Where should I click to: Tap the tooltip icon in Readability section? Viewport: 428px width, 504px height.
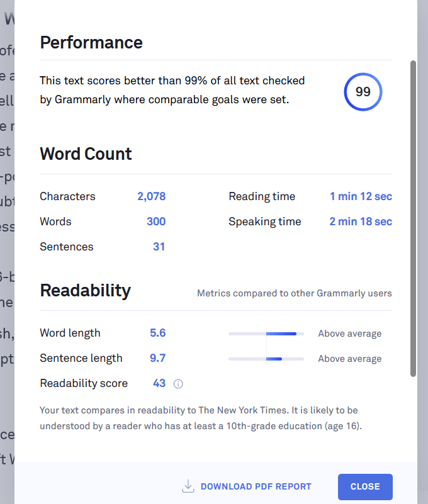tap(177, 383)
